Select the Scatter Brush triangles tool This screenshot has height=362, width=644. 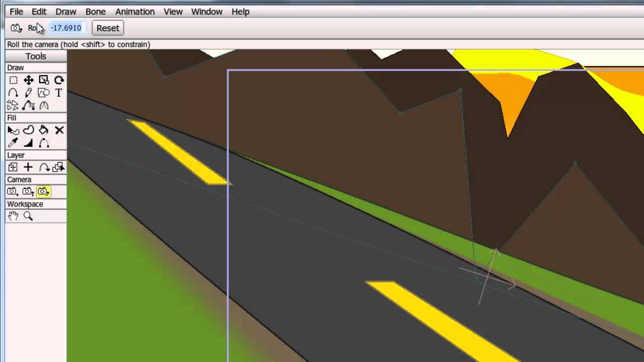point(13,105)
